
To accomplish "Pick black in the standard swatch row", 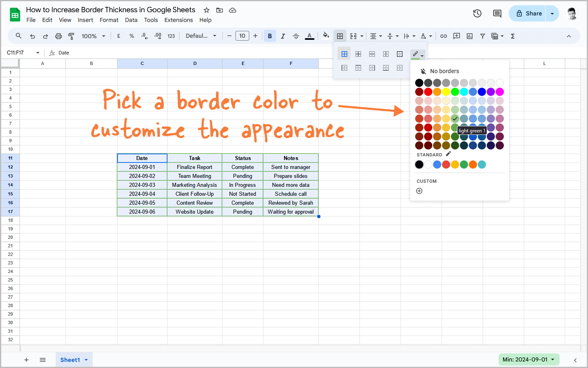I will coord(419,165).
